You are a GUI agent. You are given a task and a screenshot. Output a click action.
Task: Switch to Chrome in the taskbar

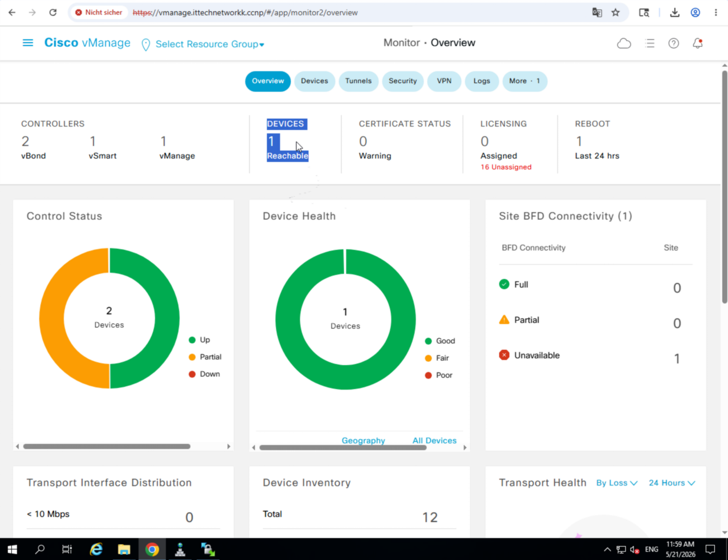pos(152,549)
